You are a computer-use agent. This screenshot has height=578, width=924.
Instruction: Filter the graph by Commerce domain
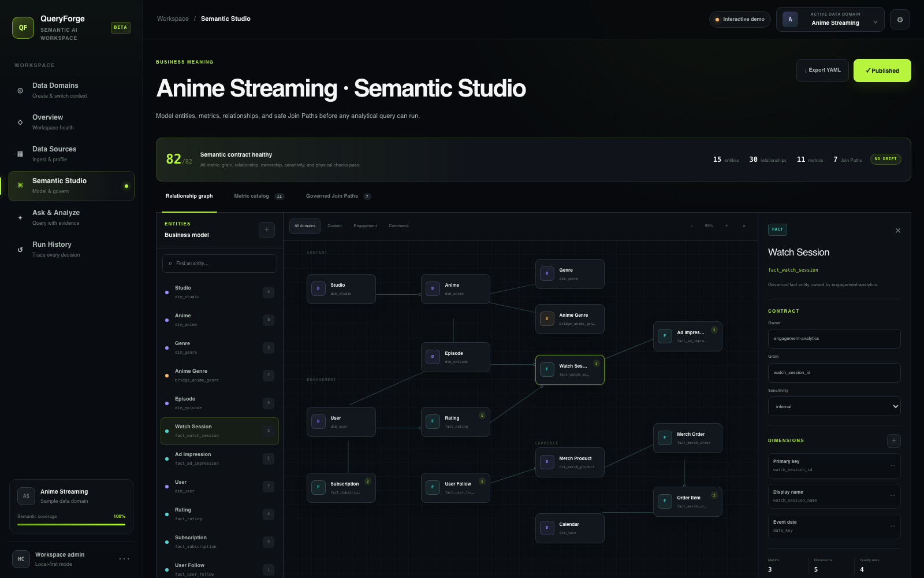pos(398,226)
